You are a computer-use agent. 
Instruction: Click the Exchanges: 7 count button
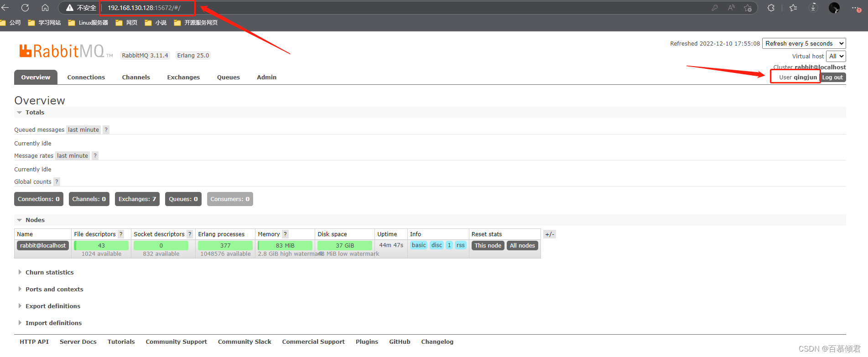coord(137,199)
